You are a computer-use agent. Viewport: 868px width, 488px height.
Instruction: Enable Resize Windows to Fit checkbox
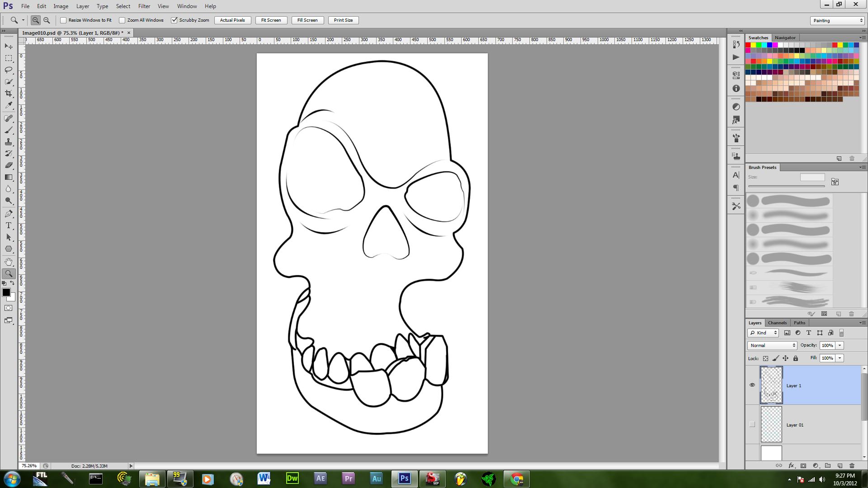pos(64,20)
